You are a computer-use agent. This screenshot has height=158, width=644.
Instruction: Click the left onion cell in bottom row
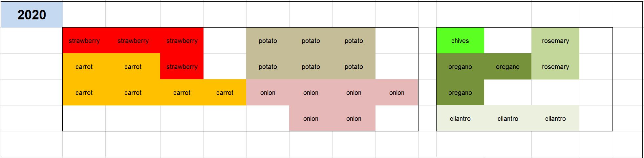click(311, 118)
